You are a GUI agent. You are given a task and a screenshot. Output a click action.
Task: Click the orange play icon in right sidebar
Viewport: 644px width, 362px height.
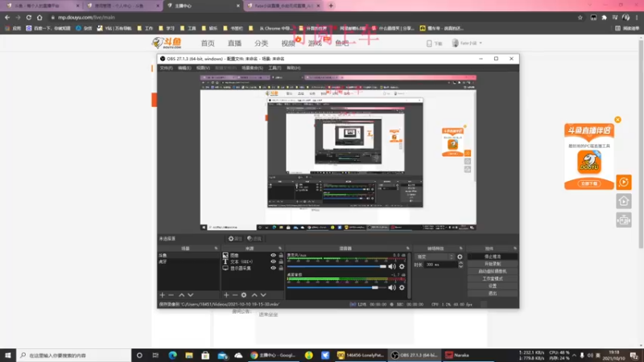(623, 182)
